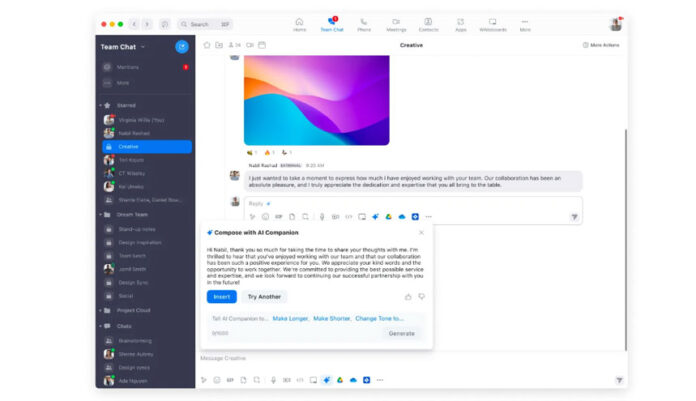This screenshot has height=401, width=696.
Task: Click the Try Another button
Action: click(x=264, y=297)
